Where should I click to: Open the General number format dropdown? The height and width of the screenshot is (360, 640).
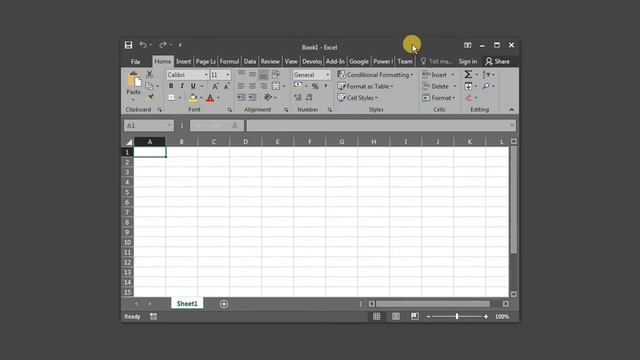[x=327, y=75]
